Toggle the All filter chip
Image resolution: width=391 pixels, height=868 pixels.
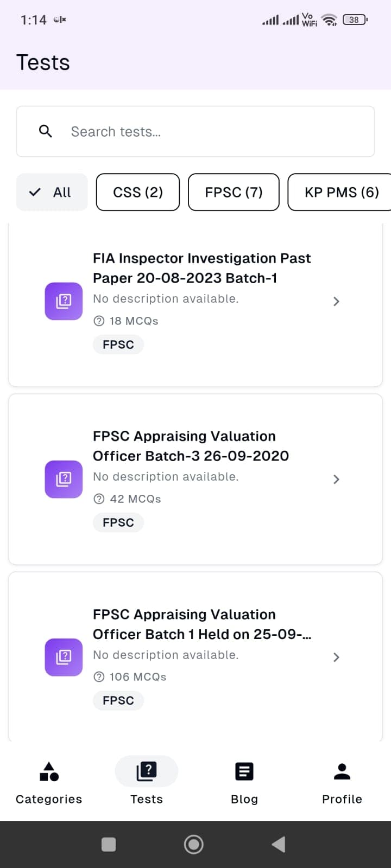52,192
